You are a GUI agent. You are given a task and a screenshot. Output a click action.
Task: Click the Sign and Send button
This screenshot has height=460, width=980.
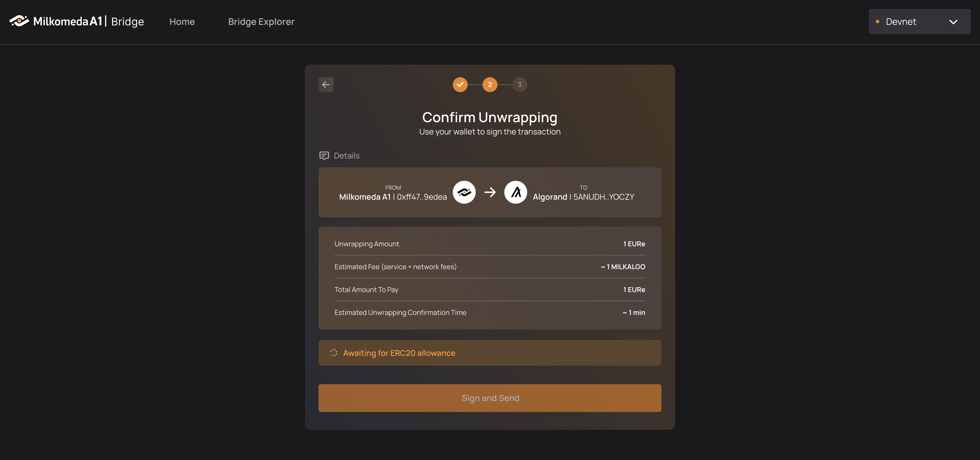click(x=490, y=398)
